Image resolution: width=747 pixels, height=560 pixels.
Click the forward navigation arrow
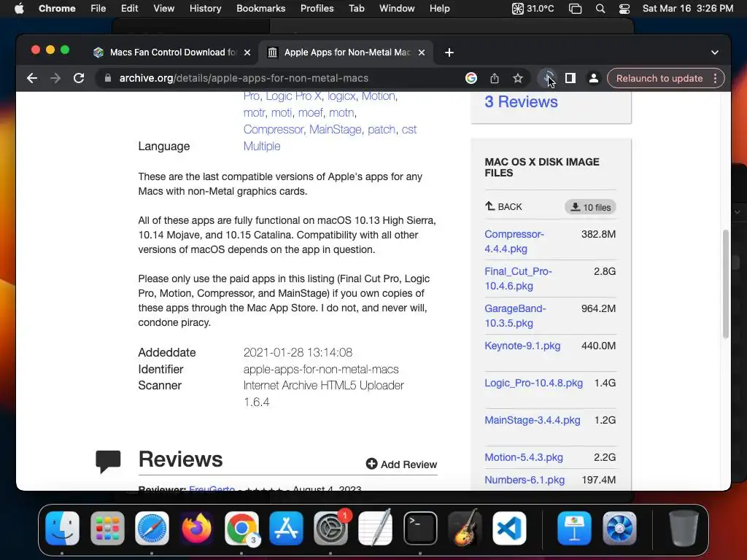[55, 78]
